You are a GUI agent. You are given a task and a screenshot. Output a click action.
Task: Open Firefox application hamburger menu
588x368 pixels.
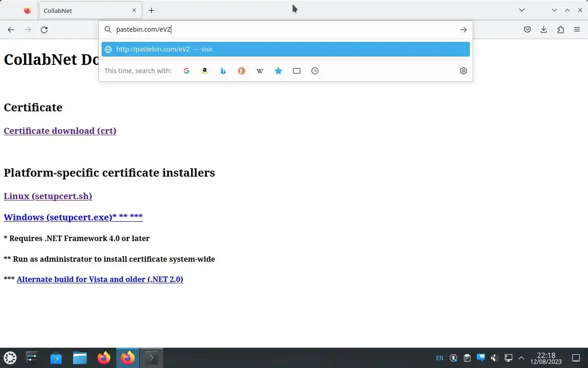577,29
